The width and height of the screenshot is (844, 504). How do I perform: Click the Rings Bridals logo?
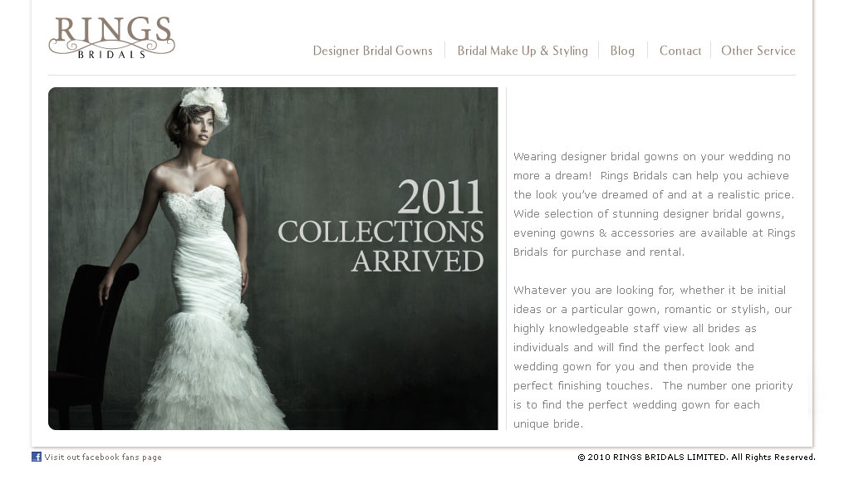coord(112,37)
